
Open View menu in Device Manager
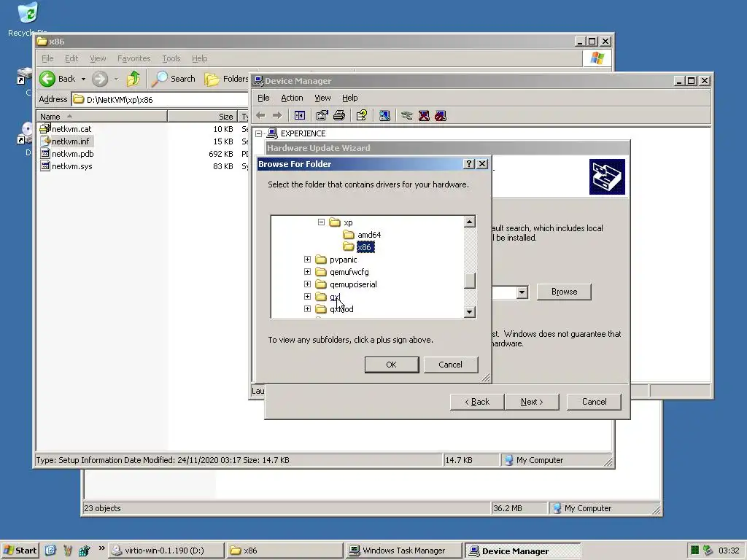(x=322, y=98)
